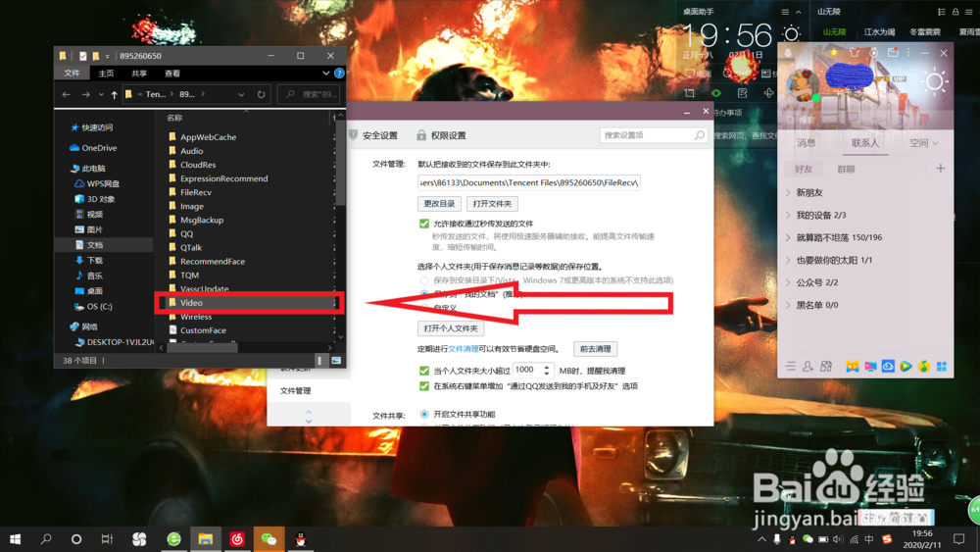Toggle 当个人文件夹大小超过 reminder checkbox
Viewport: 980px width, 552px height.
pos(424,370)
